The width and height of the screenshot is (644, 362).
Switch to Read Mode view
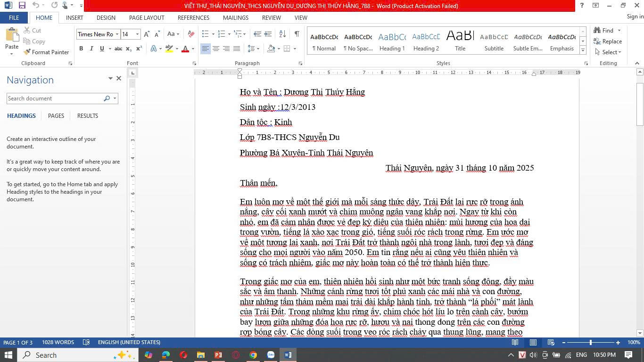[x=515, y=342]
